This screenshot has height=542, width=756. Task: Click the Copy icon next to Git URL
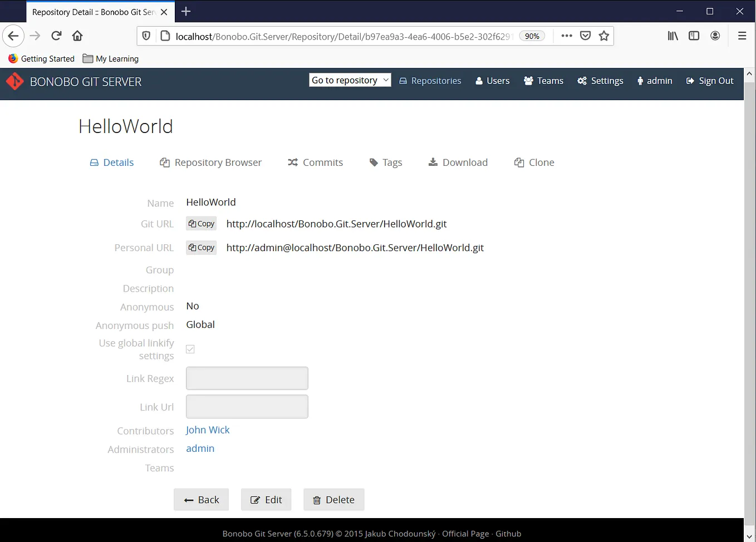pyautogui.click(x=201, y=223)
